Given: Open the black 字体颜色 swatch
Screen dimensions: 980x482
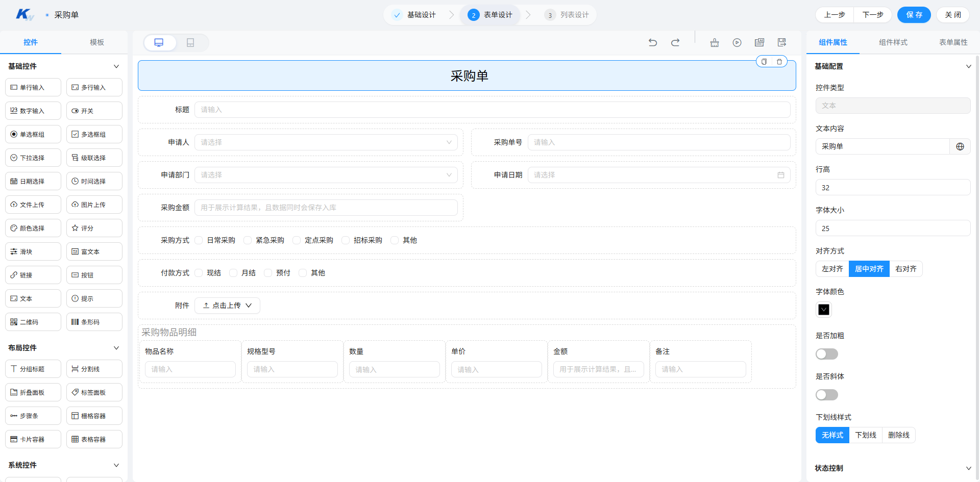Looking at the screenshot, I should (824, 310).
